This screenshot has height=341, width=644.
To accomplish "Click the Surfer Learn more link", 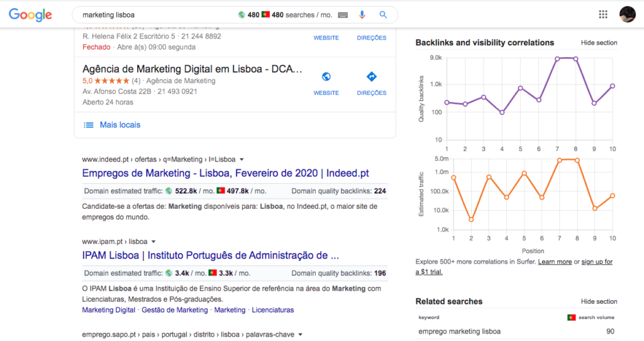I will click(x=555, y=262).
